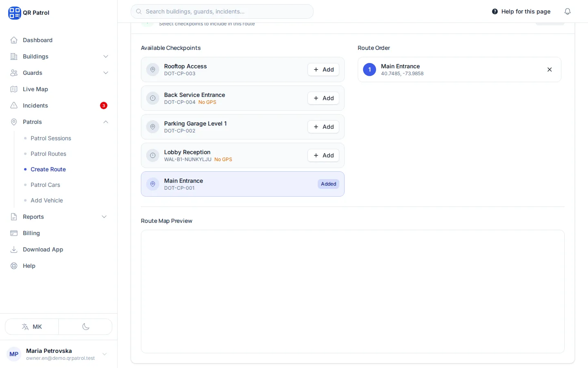Add the Rooftop Access checkpoint
The height and width of the screenshot is (368, 588).
click(x=323, y=70)
